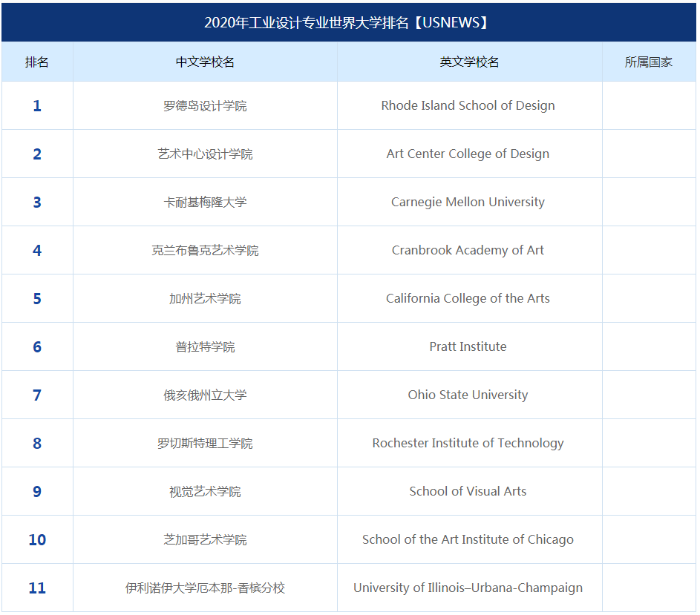Image resolution: width=700 pixels, height=615 pixels.
Task: Click 'University of Illinois–Urbana-Champaign'
Action: 468,588
